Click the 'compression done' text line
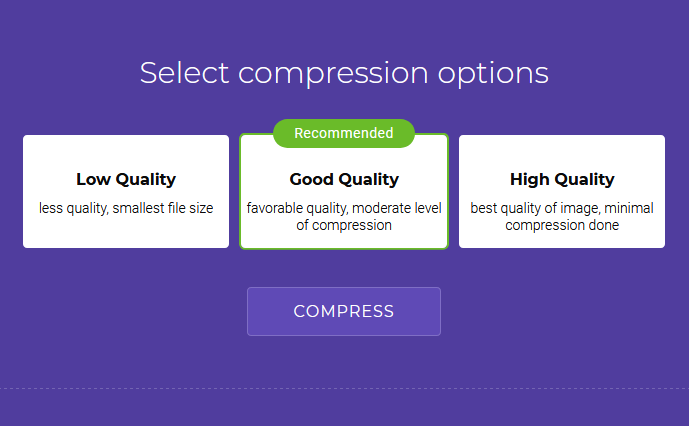 pos(562,225)
